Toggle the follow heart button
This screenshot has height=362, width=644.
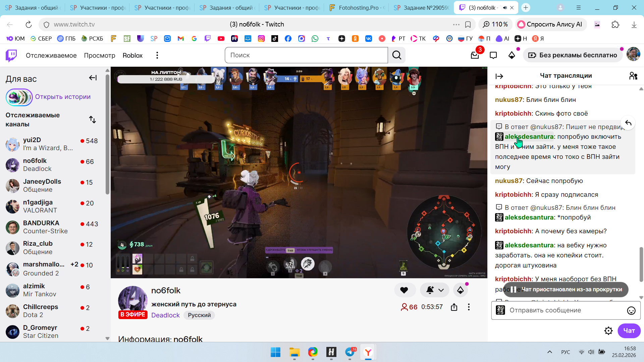[x=404, y=290]
